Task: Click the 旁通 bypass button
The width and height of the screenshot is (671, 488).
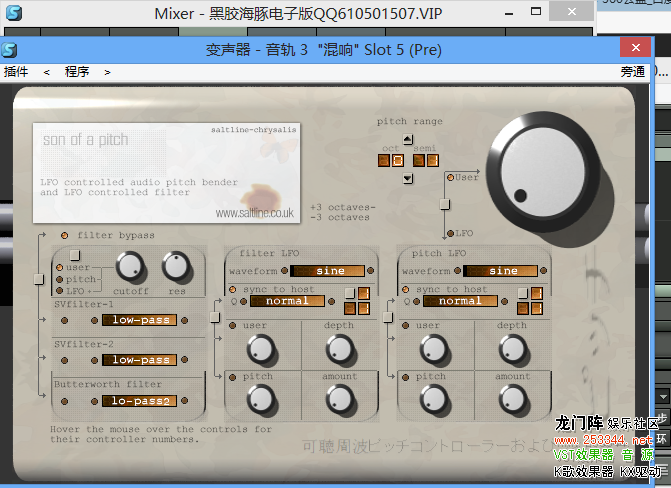Action: click(x=632, y=72)
